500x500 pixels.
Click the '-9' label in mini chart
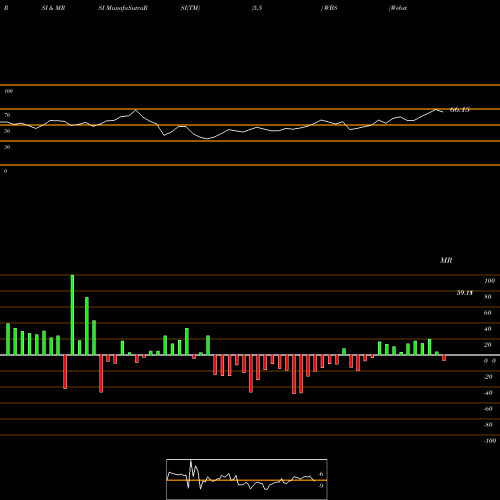pos(321,486)
